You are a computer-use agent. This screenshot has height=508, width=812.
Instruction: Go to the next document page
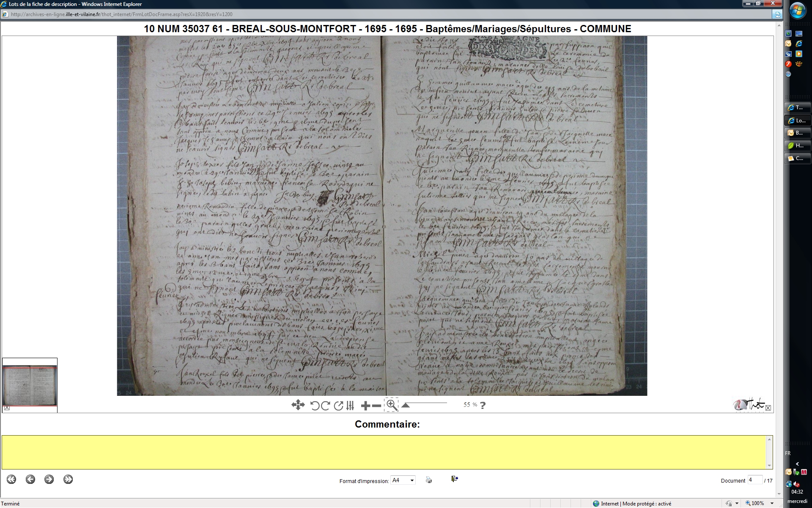coord(49,479)
